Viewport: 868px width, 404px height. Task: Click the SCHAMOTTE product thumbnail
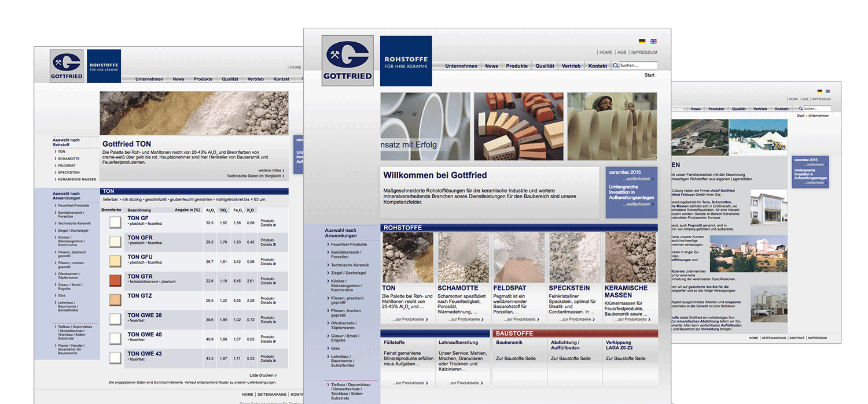[x=463, y=258]
